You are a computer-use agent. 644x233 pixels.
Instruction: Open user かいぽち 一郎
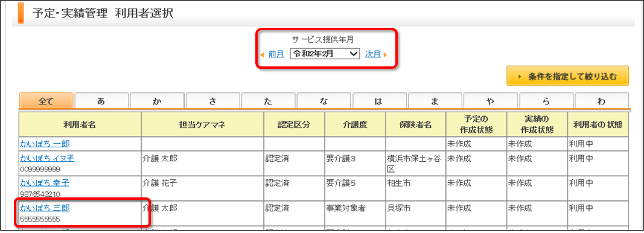click(45, 144)
